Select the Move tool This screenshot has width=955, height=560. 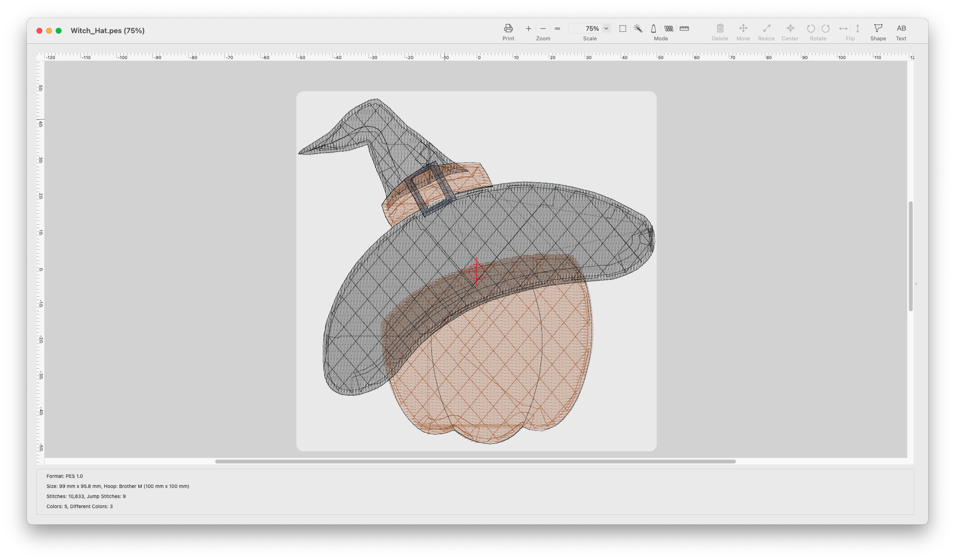[743, 28]
